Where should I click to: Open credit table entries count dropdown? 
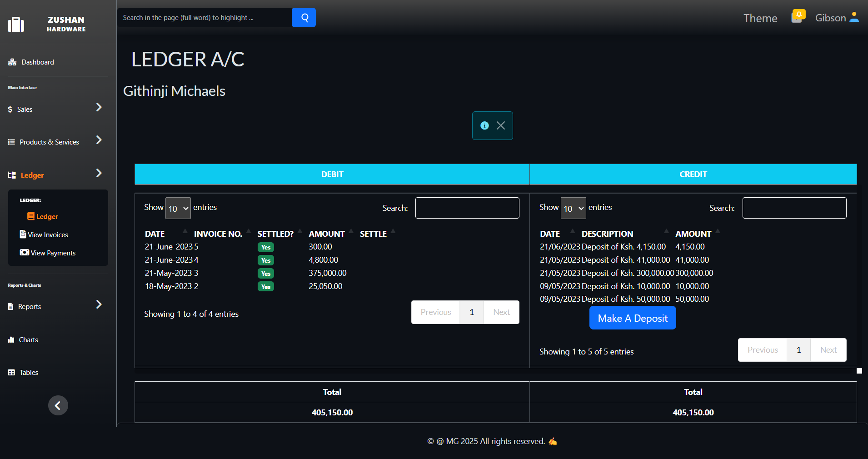point(573,209)
